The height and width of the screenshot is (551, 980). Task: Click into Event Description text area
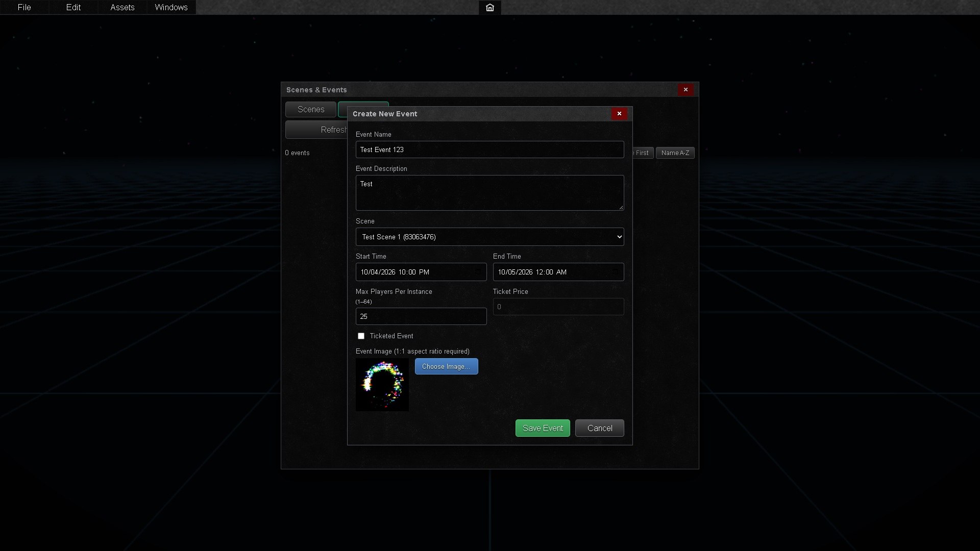[x=489, y=193]
